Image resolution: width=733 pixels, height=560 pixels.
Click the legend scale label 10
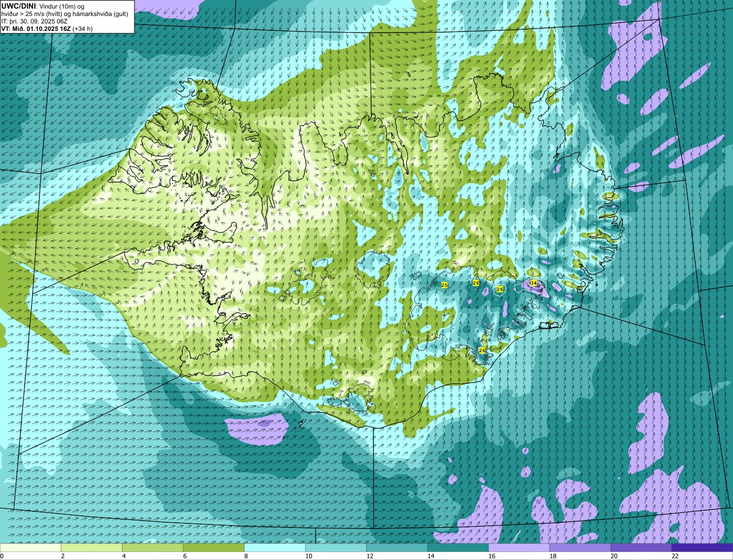(309, 556)
